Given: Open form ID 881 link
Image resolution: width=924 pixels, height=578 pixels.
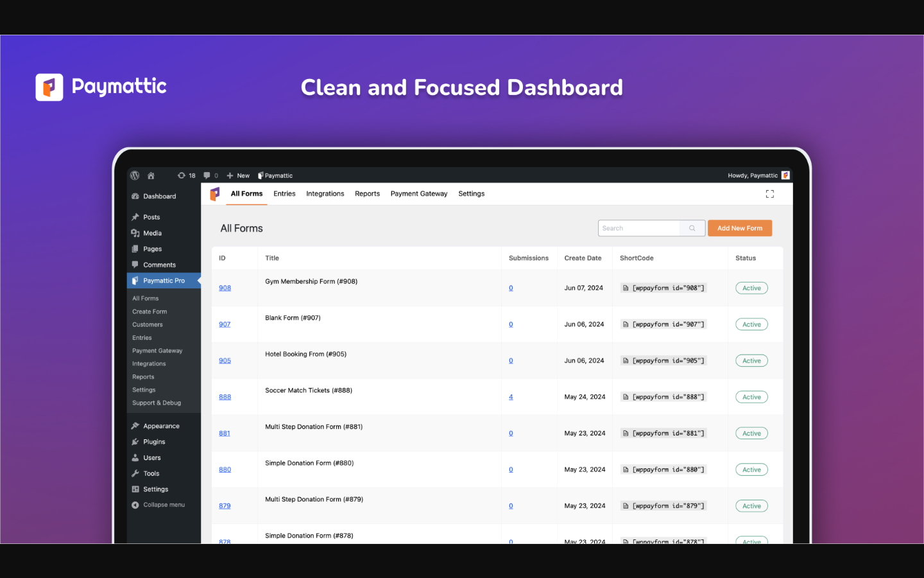Looking at the screenshot, I should pyautogui.click(x=225, y=433).
